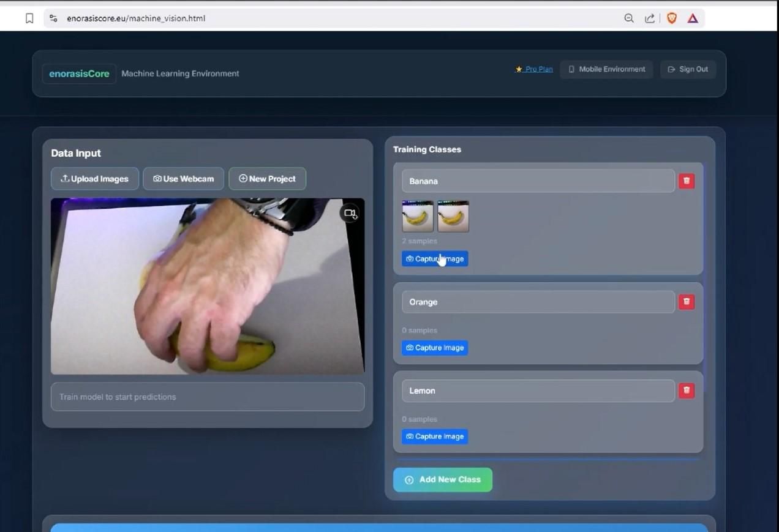
Task: Click the Sign Out button
Action: 688,69
